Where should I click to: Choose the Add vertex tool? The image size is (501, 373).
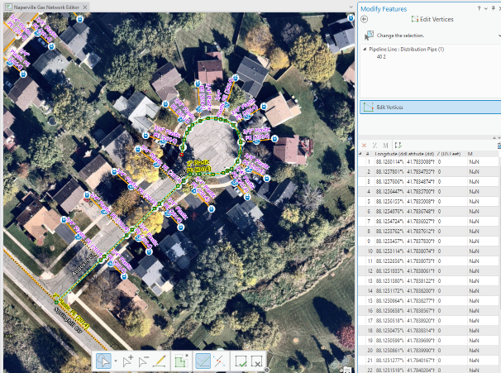coord(128,361)
